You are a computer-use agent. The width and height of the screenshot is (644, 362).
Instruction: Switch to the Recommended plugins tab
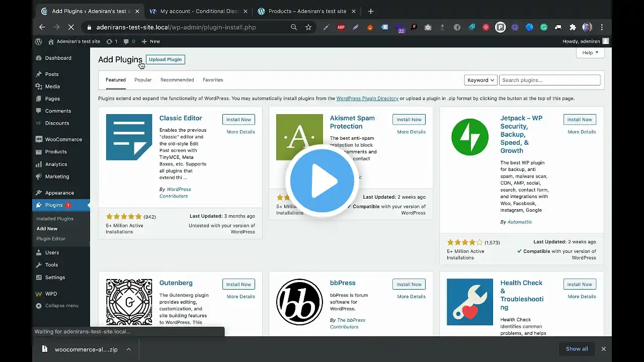tap(177, 80)
